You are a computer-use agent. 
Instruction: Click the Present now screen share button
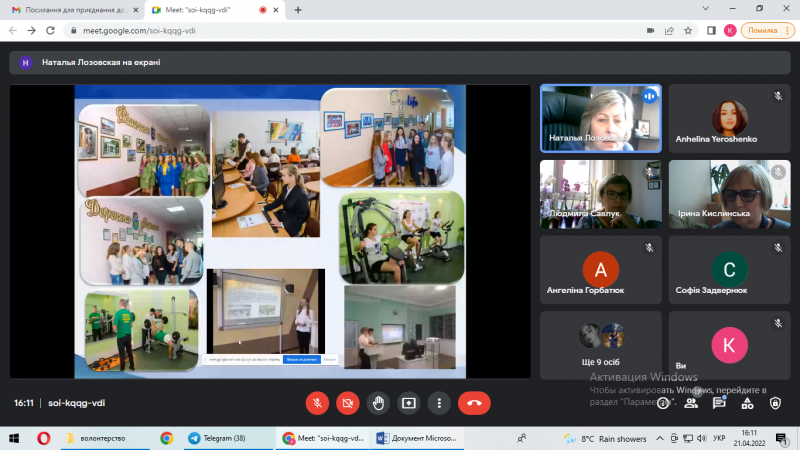[409, 403]
